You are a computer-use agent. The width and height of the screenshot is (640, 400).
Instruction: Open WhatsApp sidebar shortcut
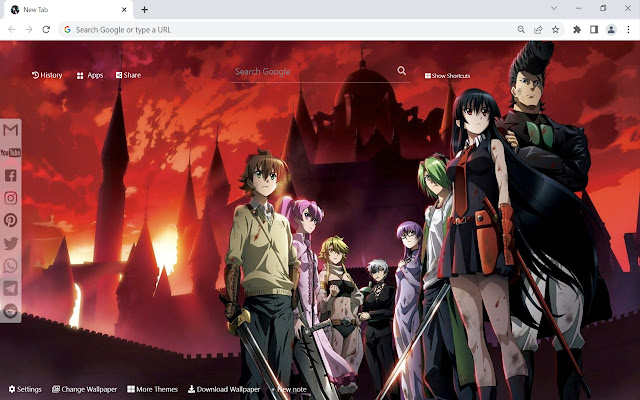11,266
